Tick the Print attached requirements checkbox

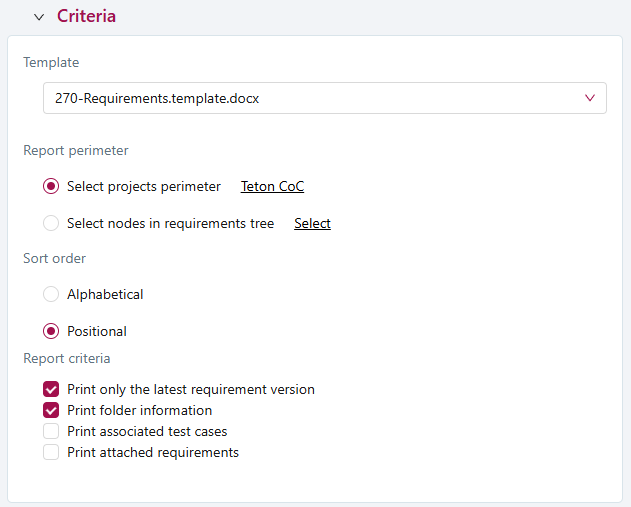pyautogui.click(x=51, y=452)
